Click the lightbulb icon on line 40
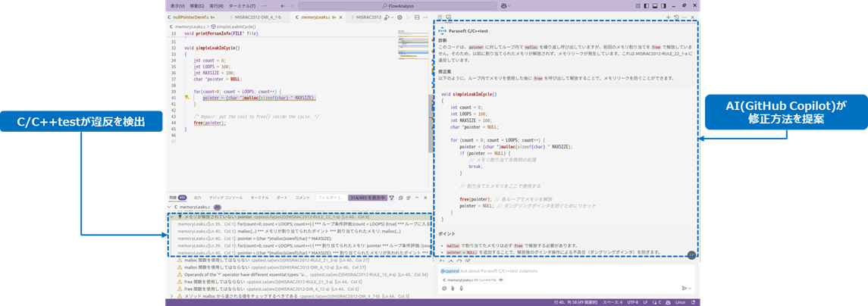 (188, 97)
